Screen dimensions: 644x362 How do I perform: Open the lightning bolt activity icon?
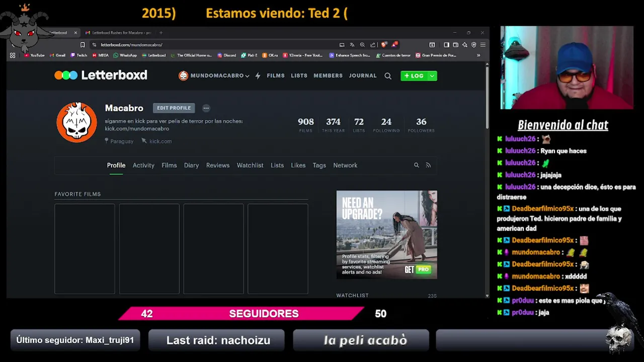coord(258,76)
